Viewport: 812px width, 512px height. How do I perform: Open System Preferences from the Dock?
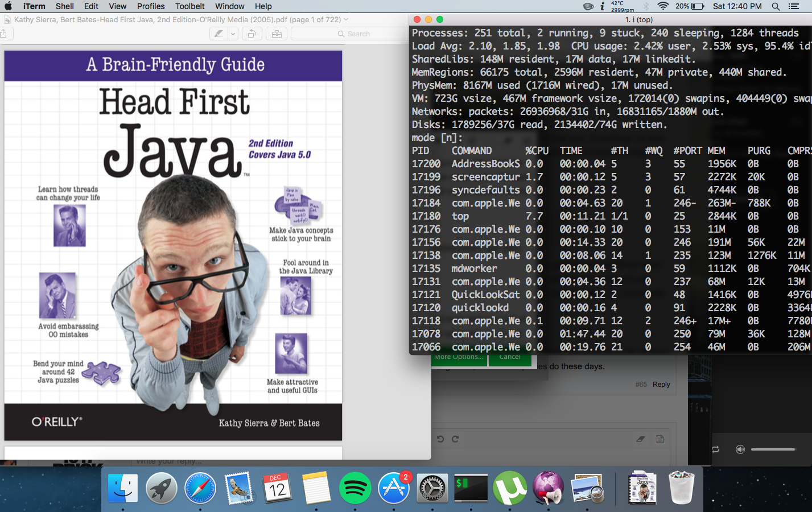tap(432, 488)
